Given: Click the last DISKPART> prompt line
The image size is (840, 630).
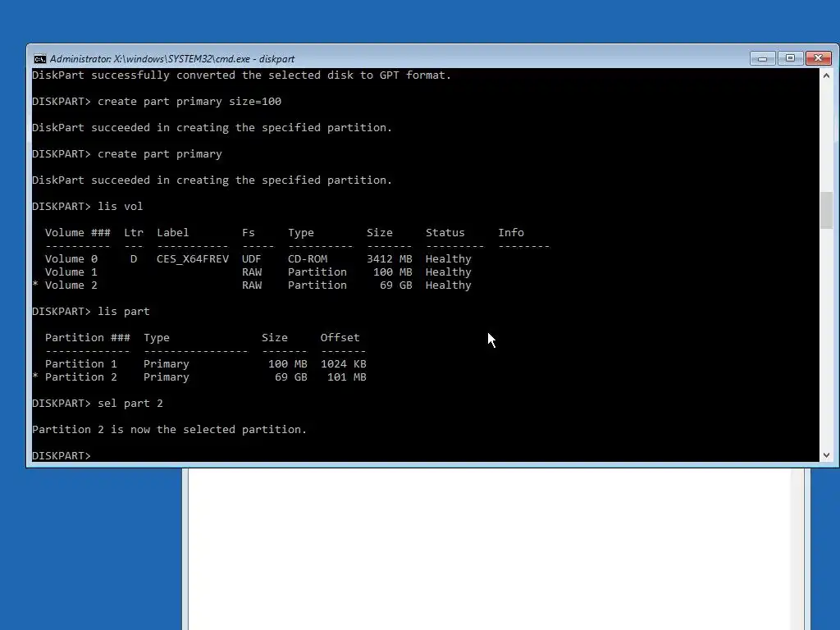Looking at the screenshot, I should [x=62, y=455].
